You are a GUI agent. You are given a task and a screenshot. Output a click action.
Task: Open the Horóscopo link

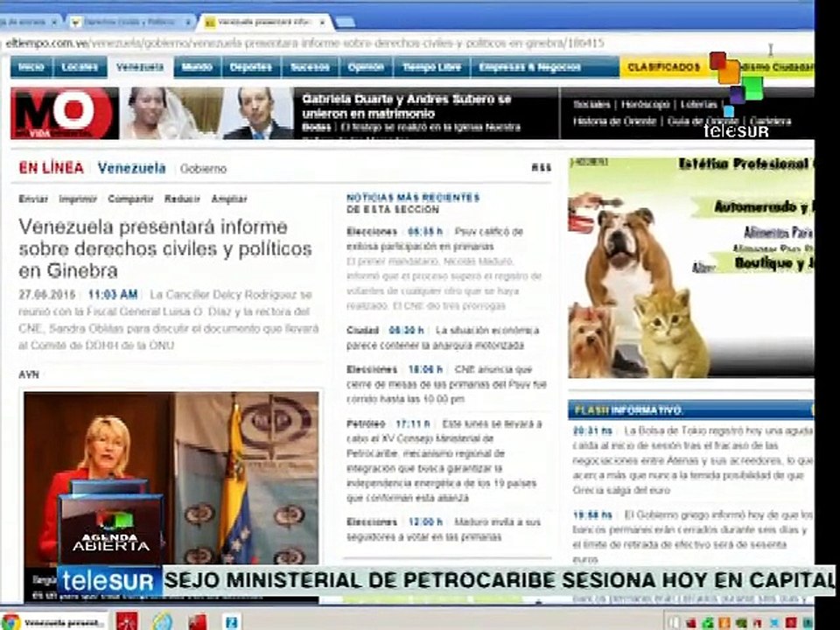coord(645,104)
